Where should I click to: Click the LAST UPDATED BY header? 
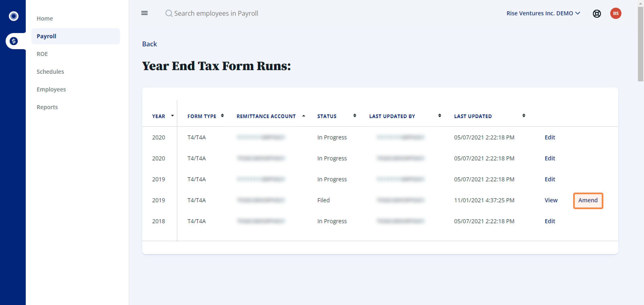[x=392, y=116]
